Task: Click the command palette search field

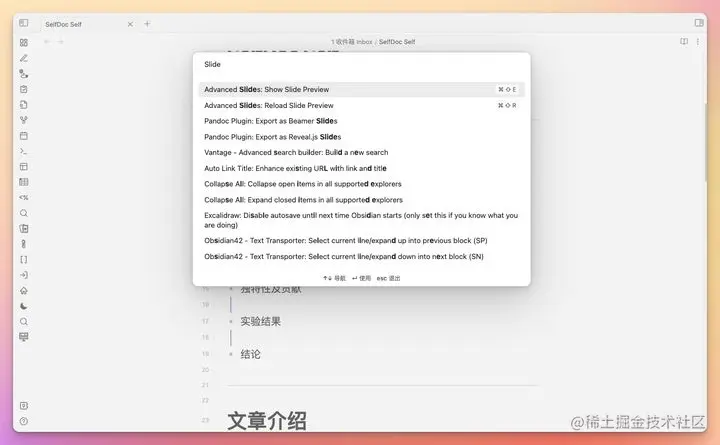Action: coord(361,64)
